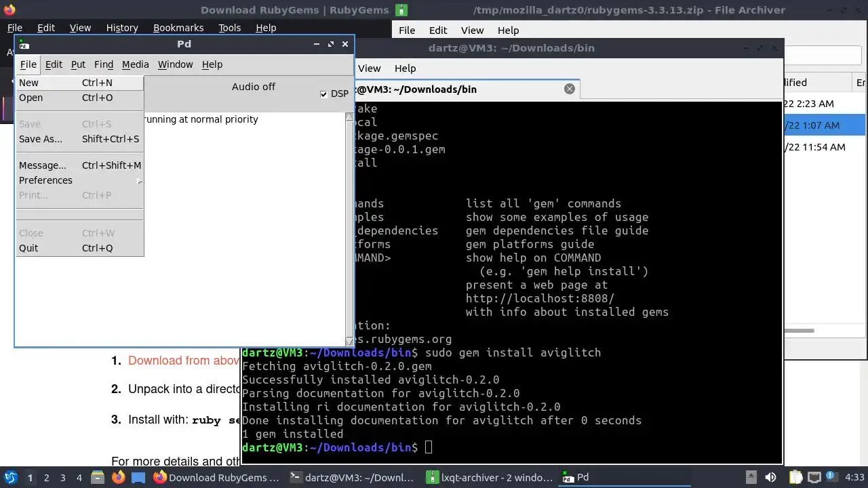This screenshot has height=488, width=868.
Task: Switch to lxqt-archiver taskbar entry
Action: pos(490,478)
